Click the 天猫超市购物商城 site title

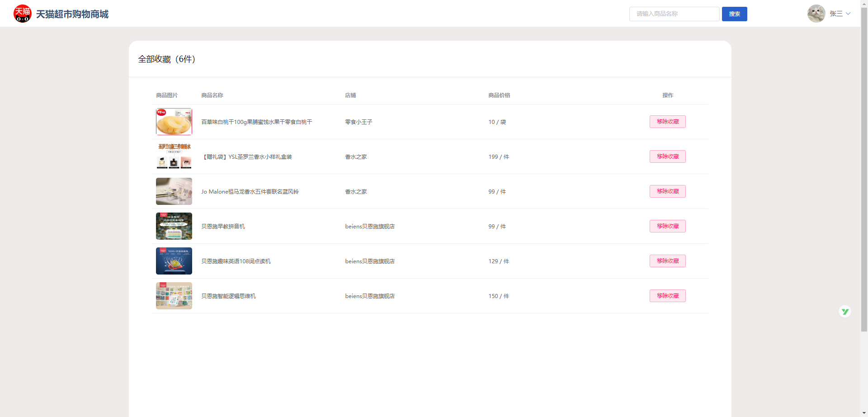72,14
